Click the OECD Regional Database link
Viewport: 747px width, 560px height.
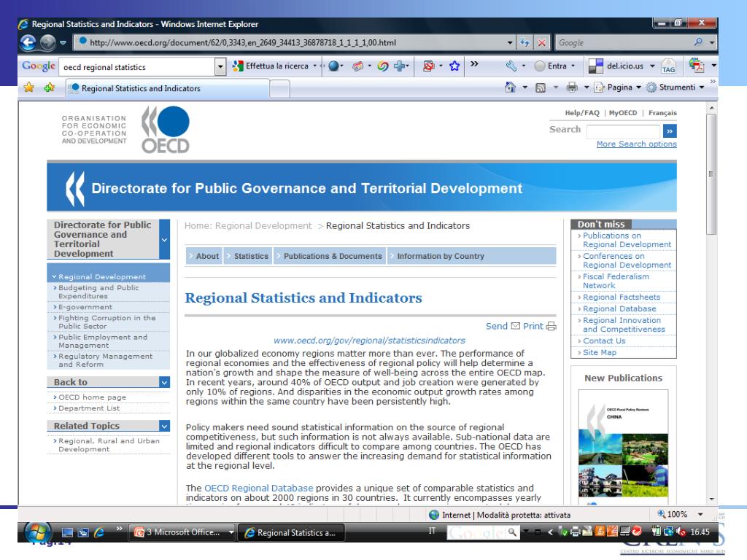click(x=259, y=488)
